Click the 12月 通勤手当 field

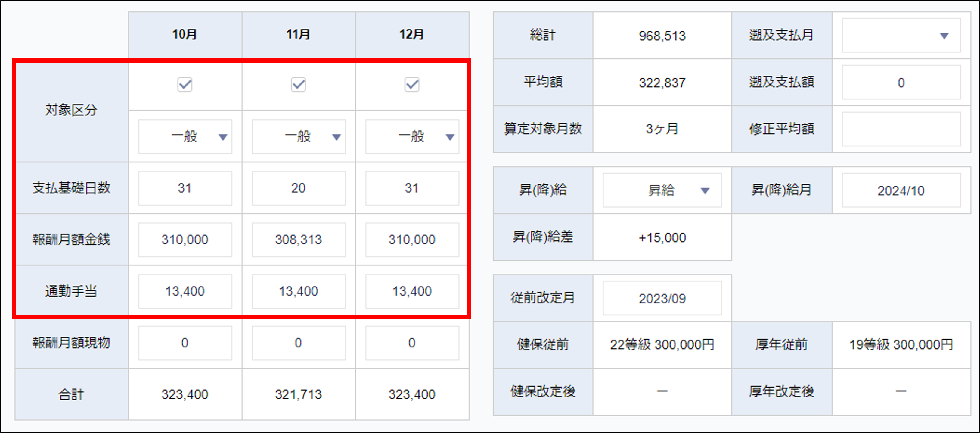click(x=412, y=292)
